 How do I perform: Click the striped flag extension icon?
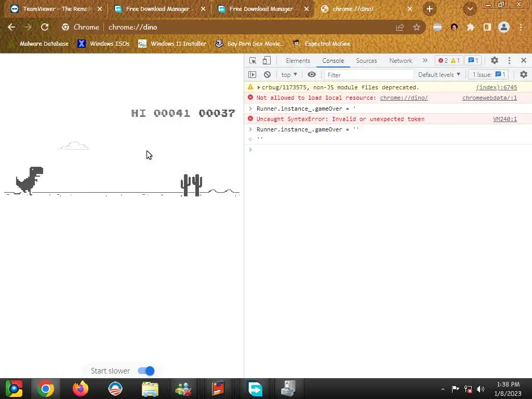(437, 27)
